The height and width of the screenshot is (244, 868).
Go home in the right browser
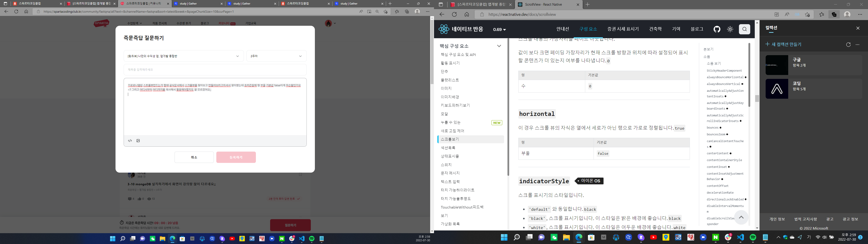(467, 14)
